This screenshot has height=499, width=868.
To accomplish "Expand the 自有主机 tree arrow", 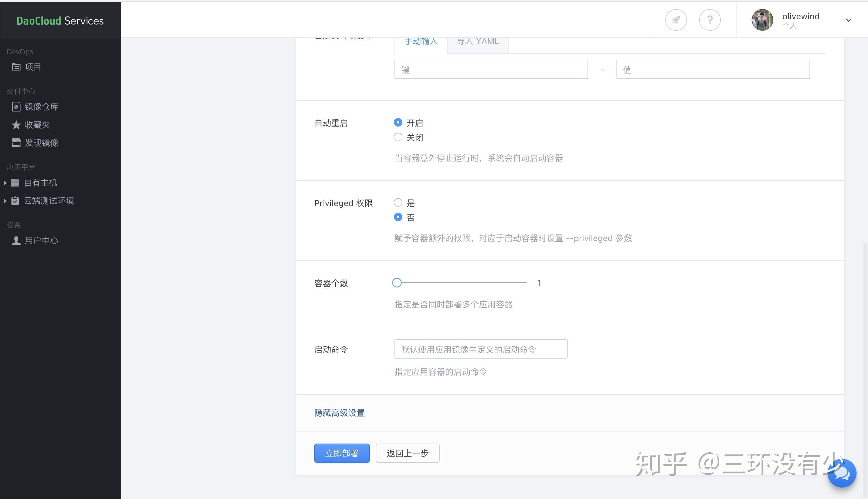I will coord(5,183).
